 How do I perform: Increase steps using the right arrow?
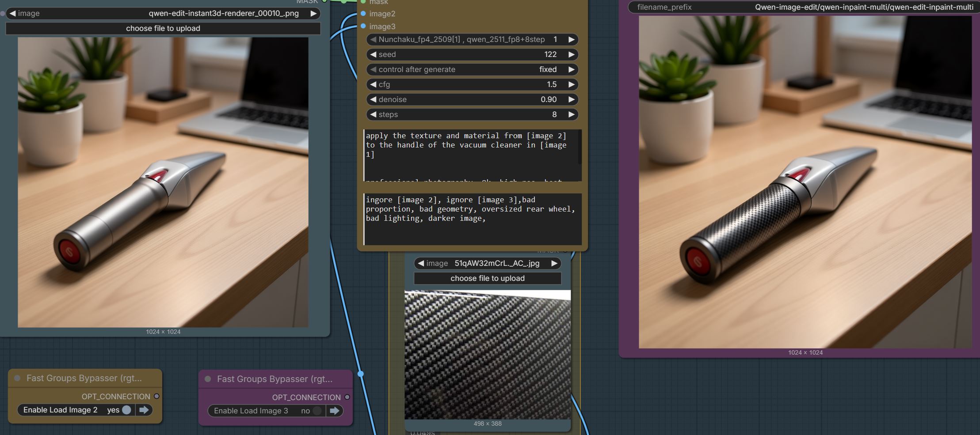point(571,114)
